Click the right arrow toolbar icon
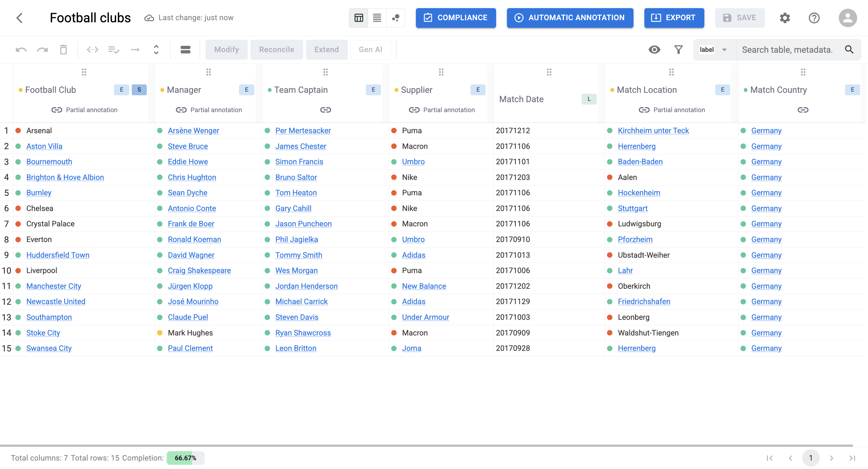The width and height of the screenshot is (868, 469). pyautogui.click(x=135, y=50)
